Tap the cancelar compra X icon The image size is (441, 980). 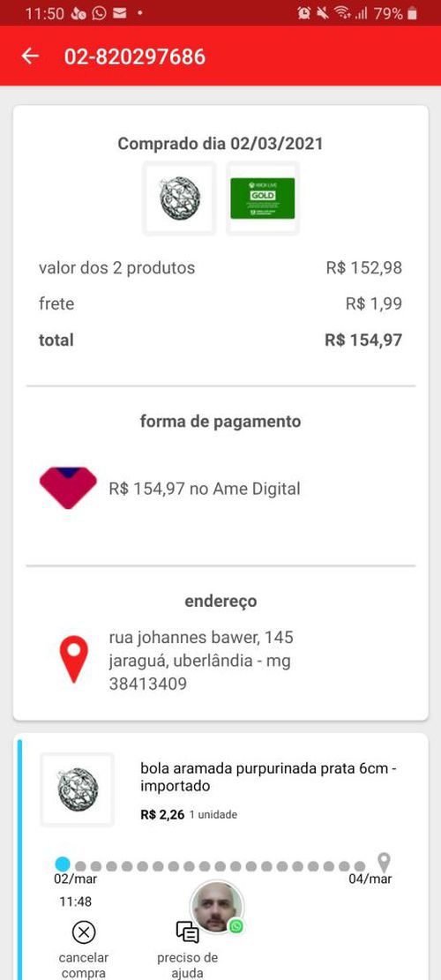click(x=84, y=932)
